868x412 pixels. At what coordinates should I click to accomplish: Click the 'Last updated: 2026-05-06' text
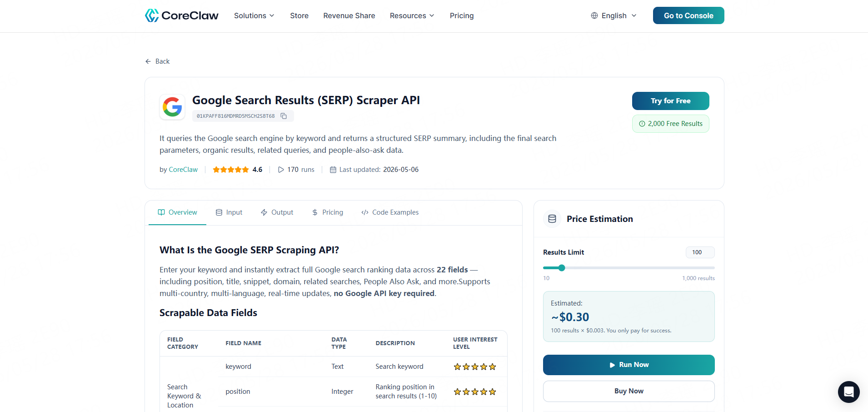pyautogui.click(x=379, y=170)
